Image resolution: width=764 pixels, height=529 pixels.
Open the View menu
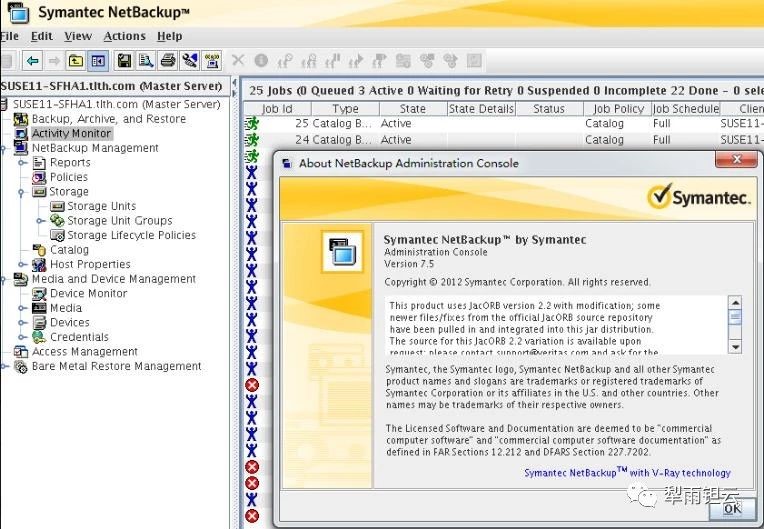77,36
